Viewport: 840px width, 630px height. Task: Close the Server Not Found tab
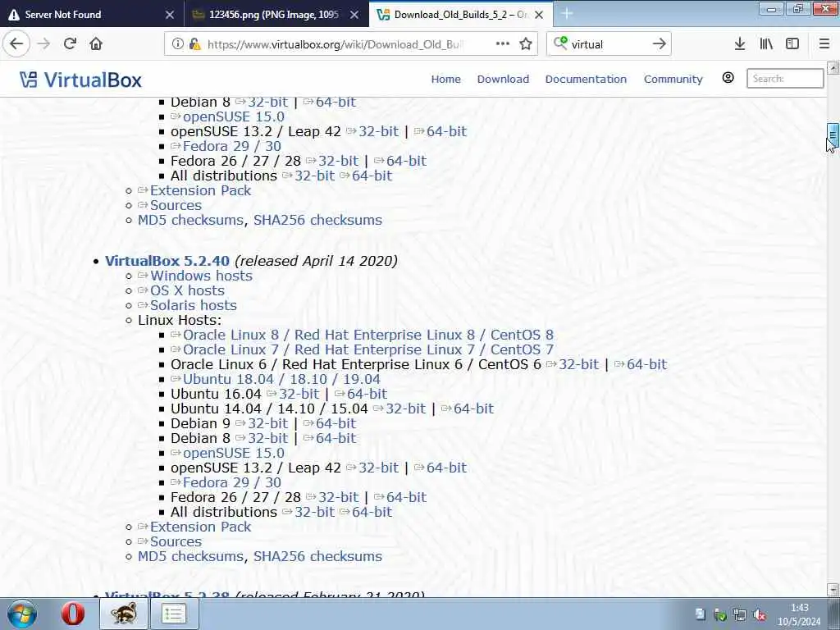(x=169, y=15)
